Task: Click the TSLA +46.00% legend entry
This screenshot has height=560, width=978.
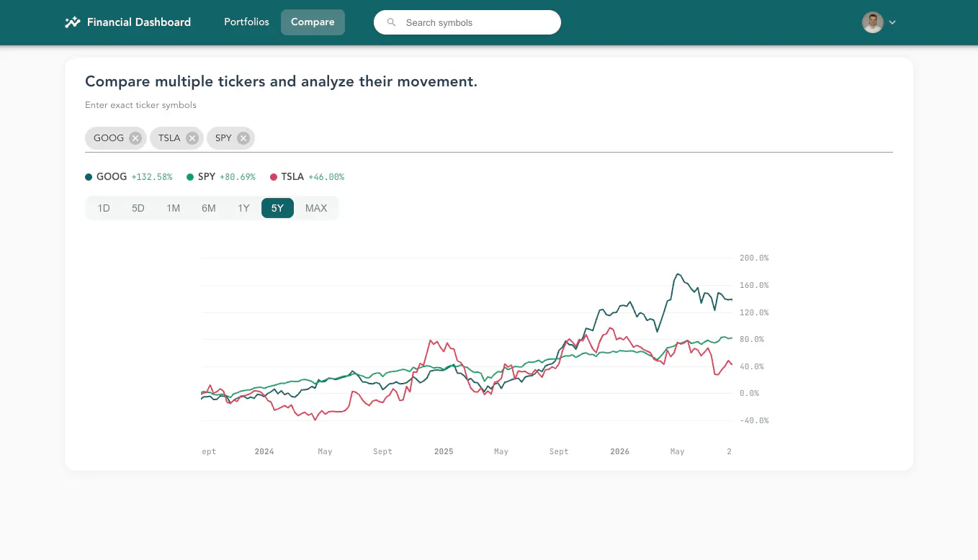Action: pyautogui.click(x=308, y=177)
